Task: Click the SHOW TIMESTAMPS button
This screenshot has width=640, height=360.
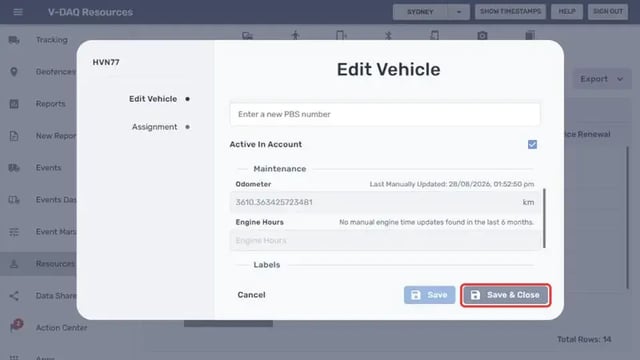Action: click(x=510, y=11)
